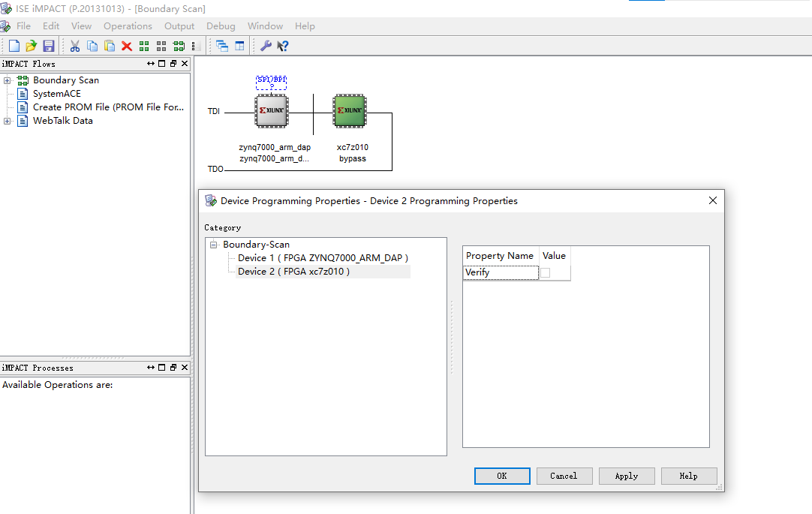Click the red X Delete icon
812x514 pixels.
(126, 46)
